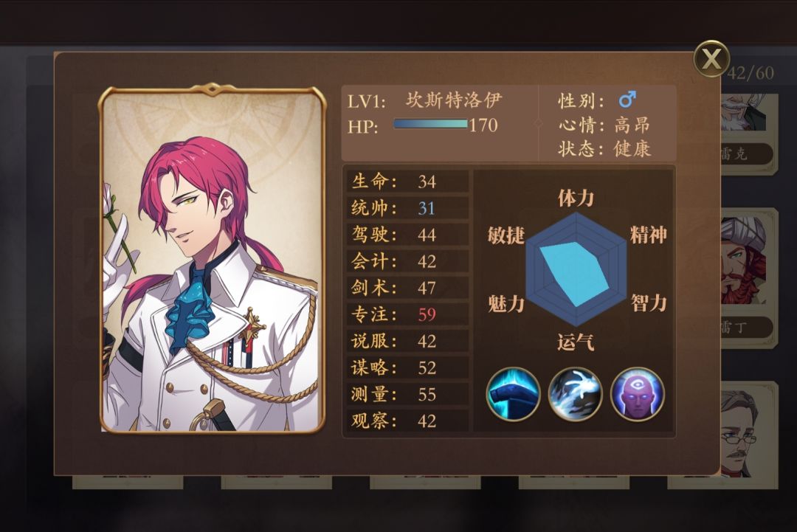This screenshot has width=797, height=532.
Task: Tap the 测量 stat row
Action: click(x=407, y=394)
